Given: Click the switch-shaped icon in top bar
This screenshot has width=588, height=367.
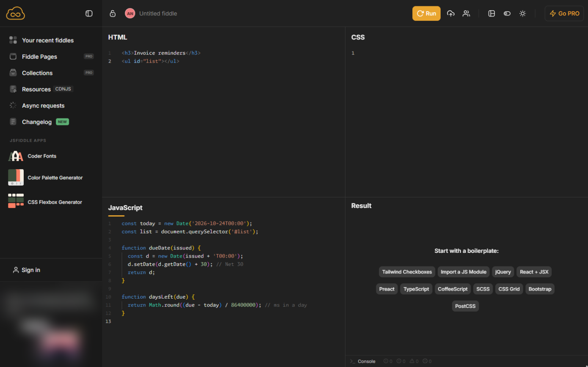Looking at the screenshot, I should point(507,14).
